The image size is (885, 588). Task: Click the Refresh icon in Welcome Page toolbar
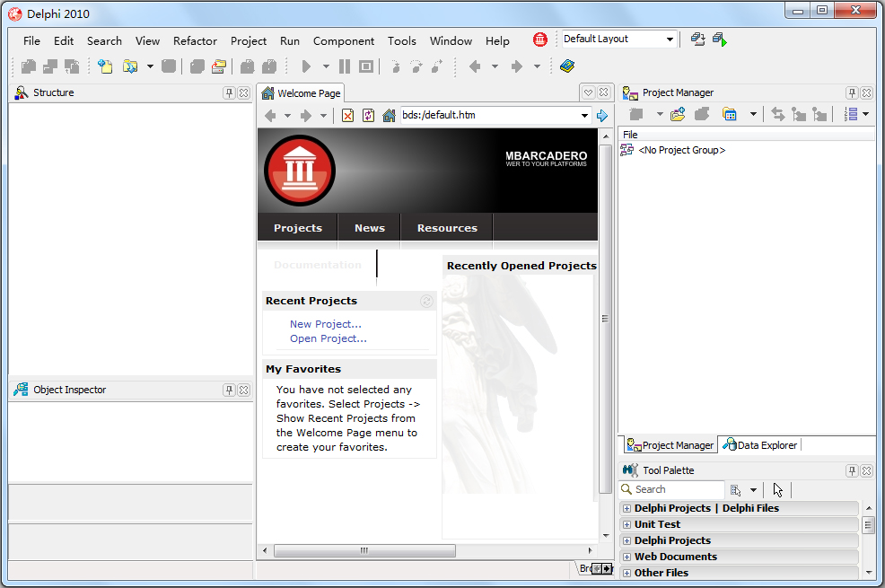coord(368,116)
